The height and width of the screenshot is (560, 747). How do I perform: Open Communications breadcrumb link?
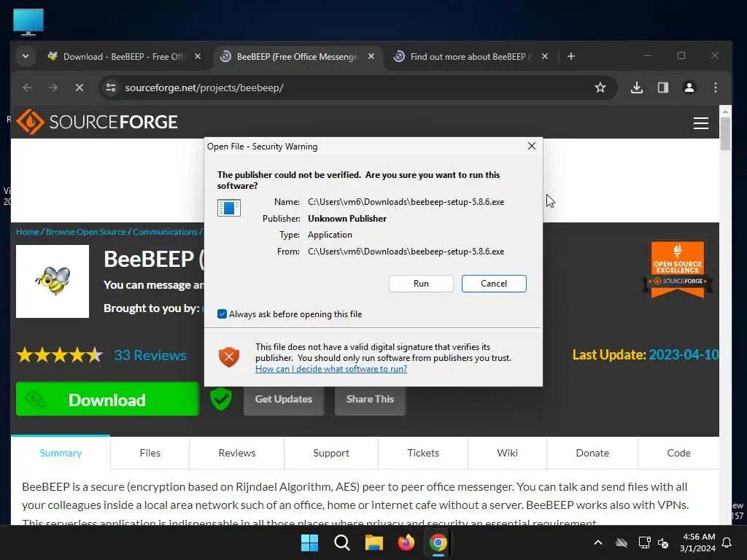[165, 232]
